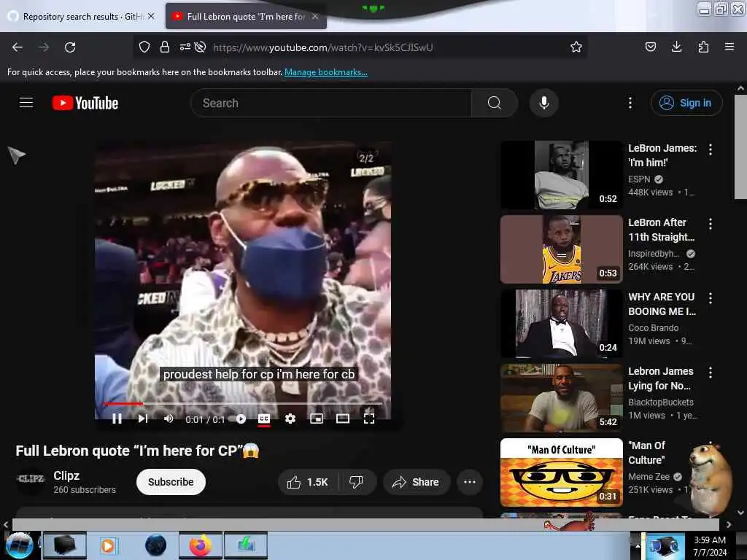This screenshot has width=747, height=560.
Task: Open Firefox application menu
Action: click(x=729, y=47)
